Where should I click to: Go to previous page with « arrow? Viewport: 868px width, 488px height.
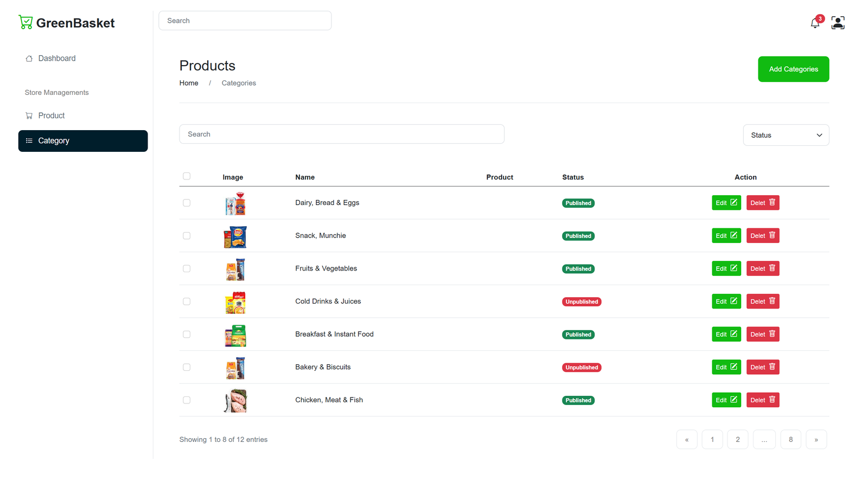pyautogui.click(x=687, y=439)
